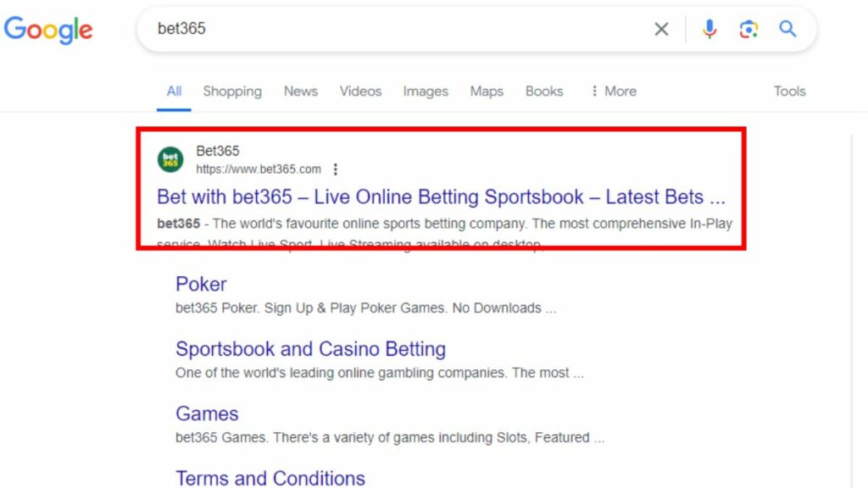The image size is (868, 488).
Task: Click 'bet365 Games. There's a variety' snippet
Action: tap(390, 438)
